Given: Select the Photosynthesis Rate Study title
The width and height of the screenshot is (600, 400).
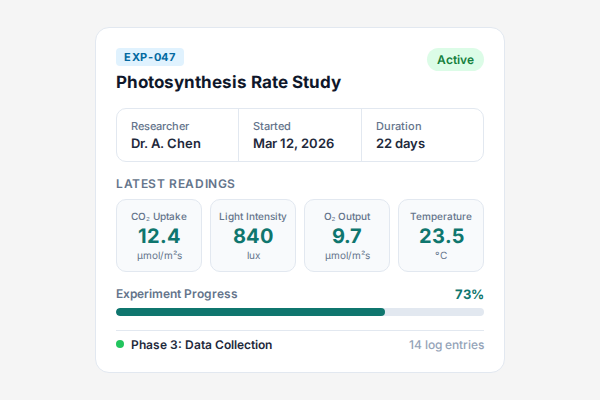Looking at the screenshot, I should (x=229, y=83).
